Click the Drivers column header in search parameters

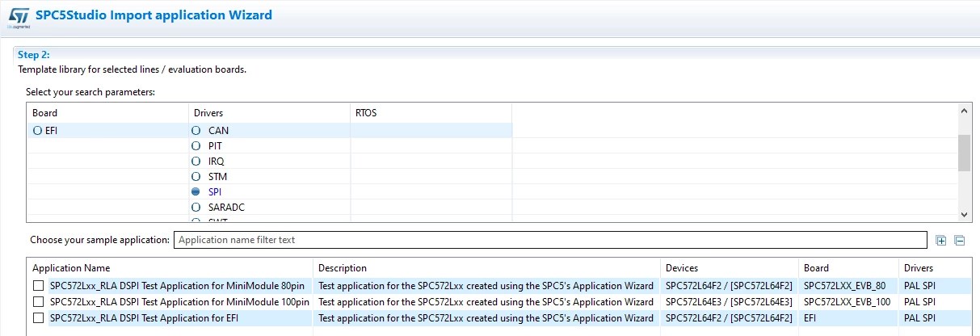(x=269, y=113)
